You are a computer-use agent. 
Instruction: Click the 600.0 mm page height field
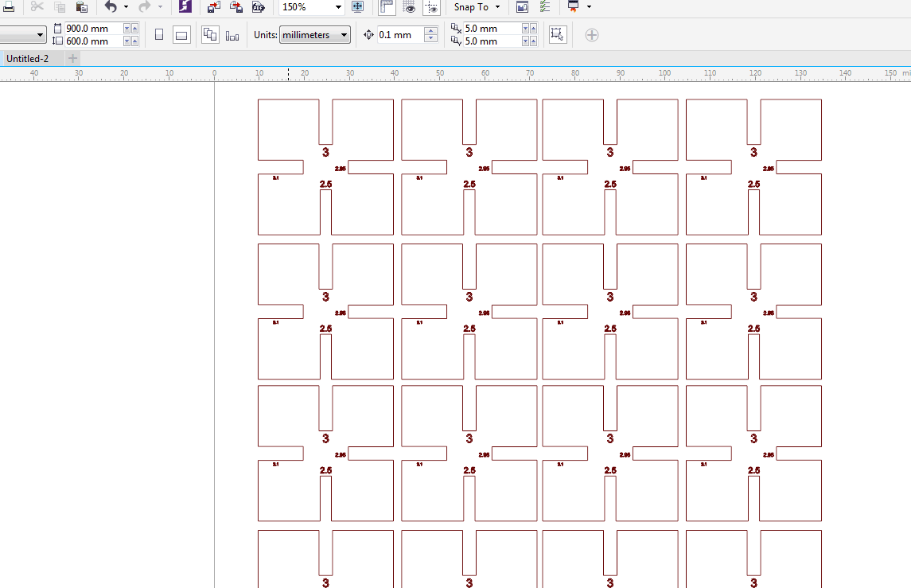[x=93, y=41]
